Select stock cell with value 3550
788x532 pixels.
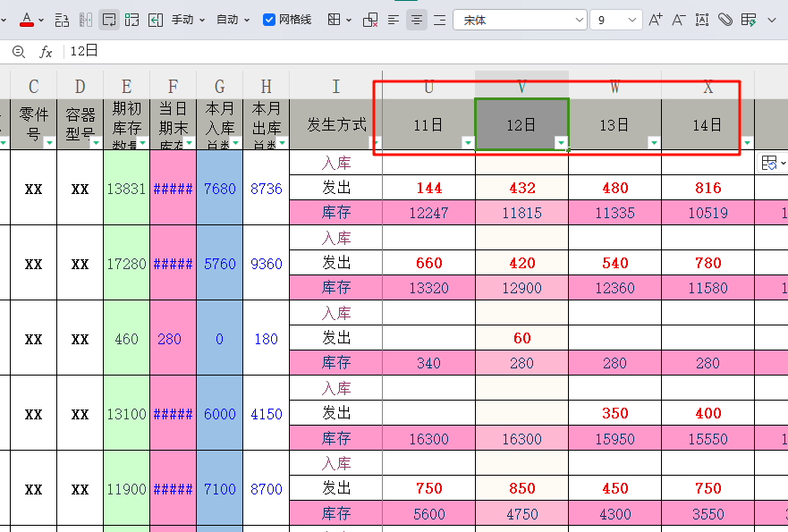708,513
